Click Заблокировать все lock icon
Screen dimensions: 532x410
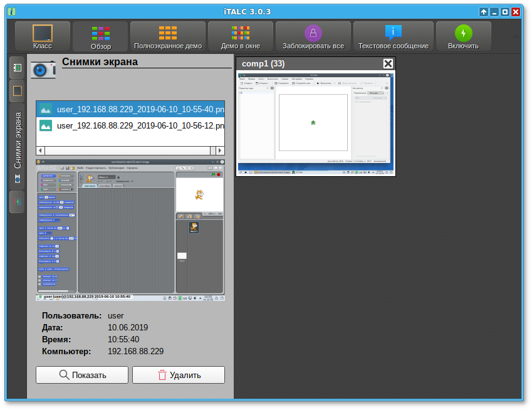coord(313,33)
